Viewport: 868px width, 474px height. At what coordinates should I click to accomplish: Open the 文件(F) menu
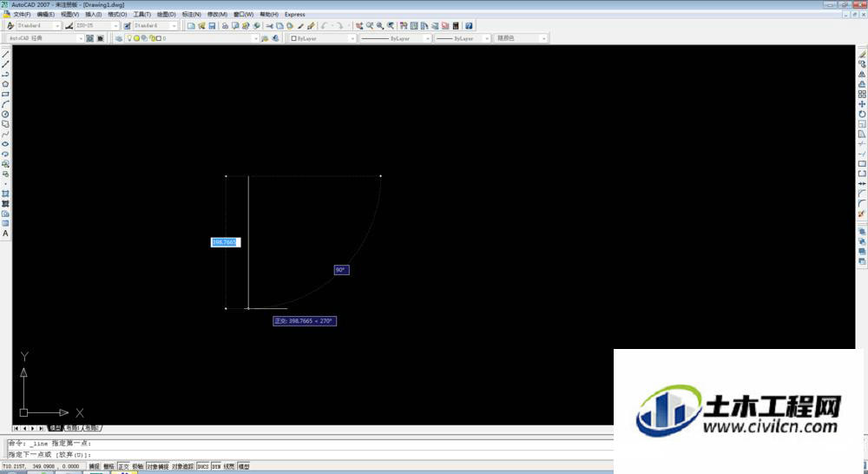tap(22, 15)
